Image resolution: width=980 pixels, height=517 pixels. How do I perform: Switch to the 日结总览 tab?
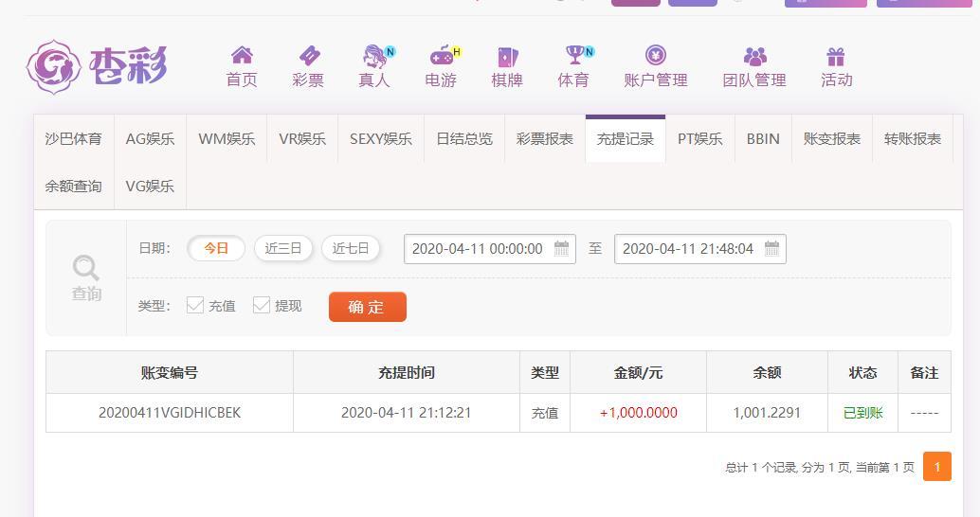coord(464,138)
